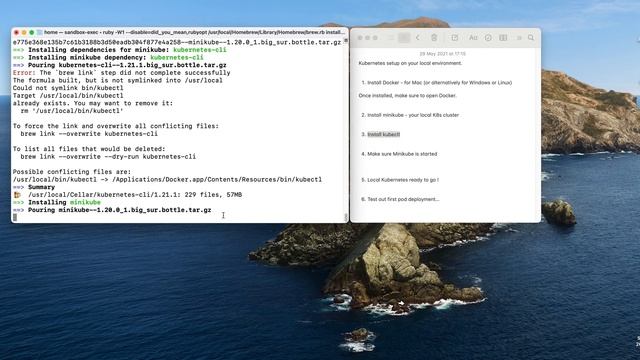Click highlighted 'Install kubectl' note step
This screenshot has width=640, height=360.
[384, 134]
